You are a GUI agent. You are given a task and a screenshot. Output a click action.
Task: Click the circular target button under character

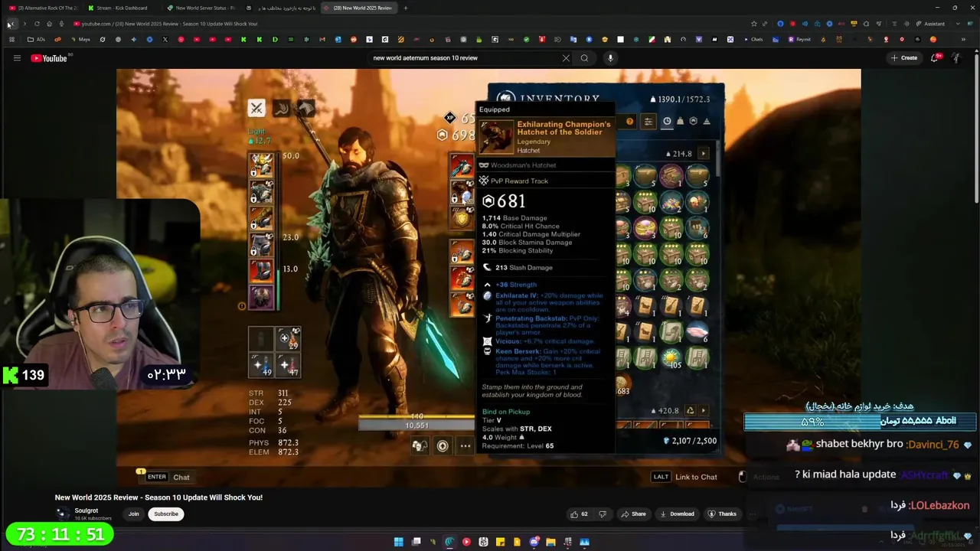point(443,446)
